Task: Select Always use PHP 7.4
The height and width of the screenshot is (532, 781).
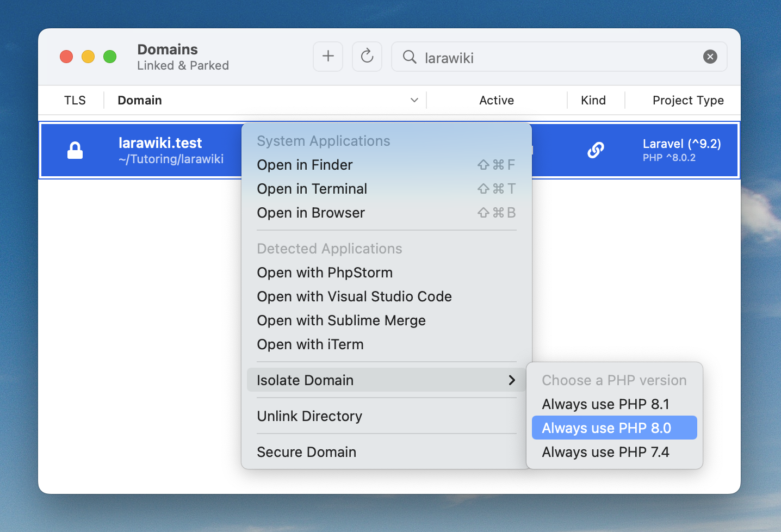Action: pos(615,452)
